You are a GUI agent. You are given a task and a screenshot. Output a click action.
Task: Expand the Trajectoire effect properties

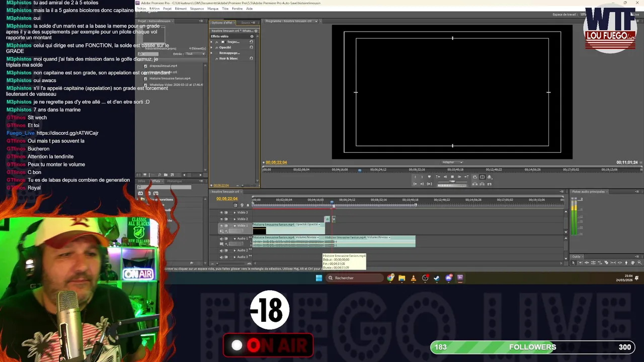[x=211, y=42]
